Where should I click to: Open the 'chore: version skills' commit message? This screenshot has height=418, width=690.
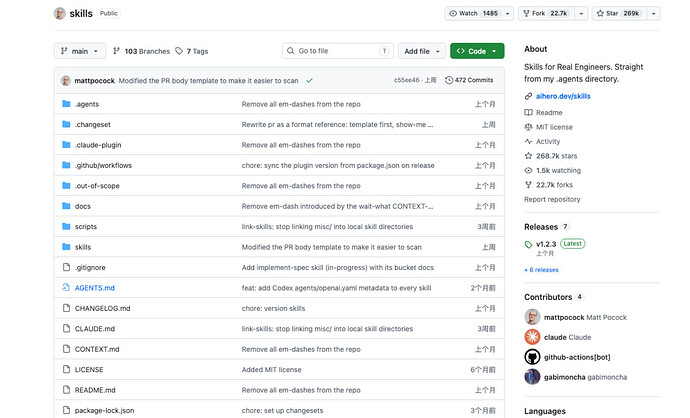tap(273, 308)
